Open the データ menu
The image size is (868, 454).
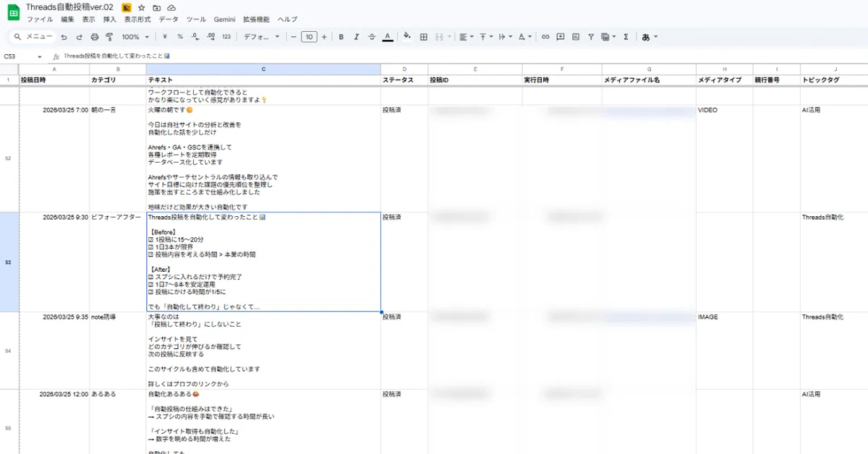[x=169, y=20]
